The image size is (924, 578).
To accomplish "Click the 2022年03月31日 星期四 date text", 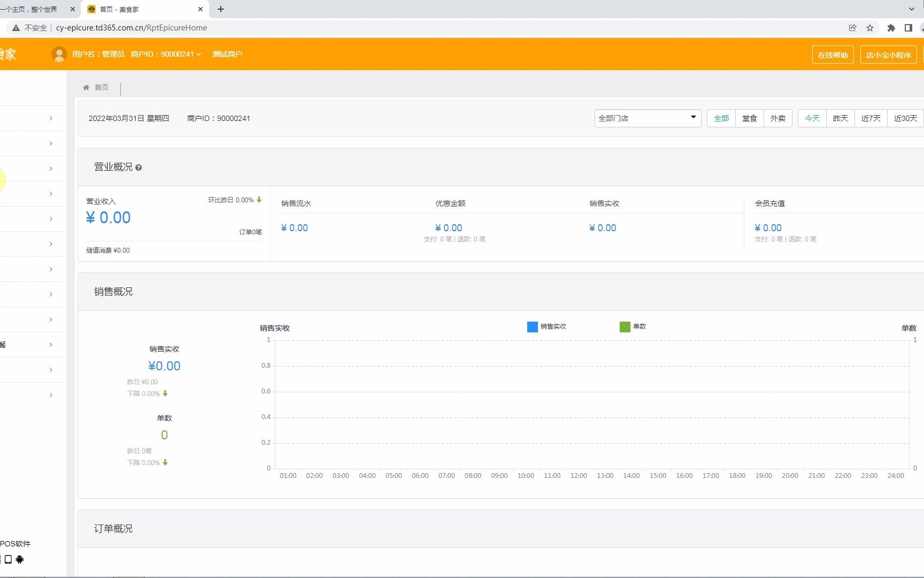I will [x=129, y=118].
